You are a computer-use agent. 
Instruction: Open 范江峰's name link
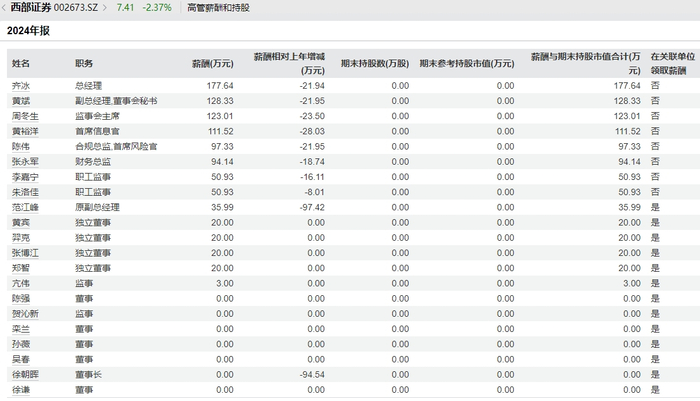(x=25, y=207)
